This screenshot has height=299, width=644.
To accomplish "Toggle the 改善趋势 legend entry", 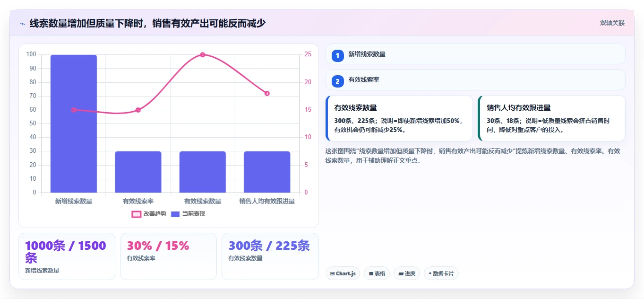I will pyautogui.click(x=149, y=214).
